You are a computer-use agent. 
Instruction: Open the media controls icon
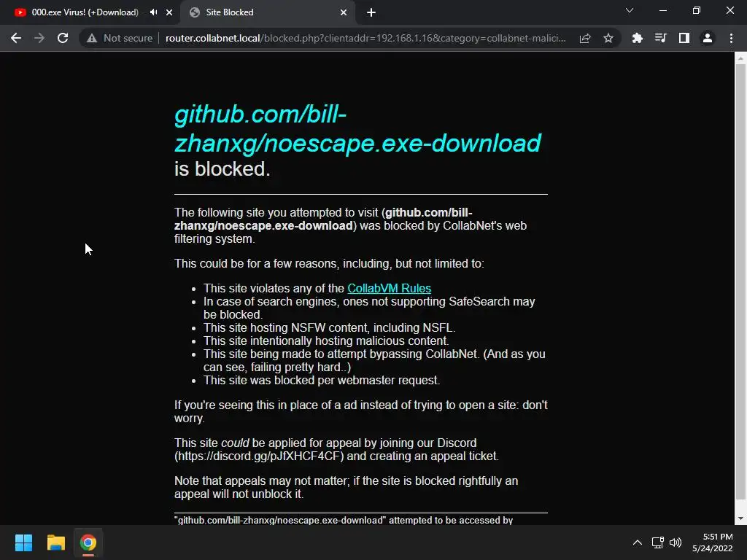tap(660, 38)
